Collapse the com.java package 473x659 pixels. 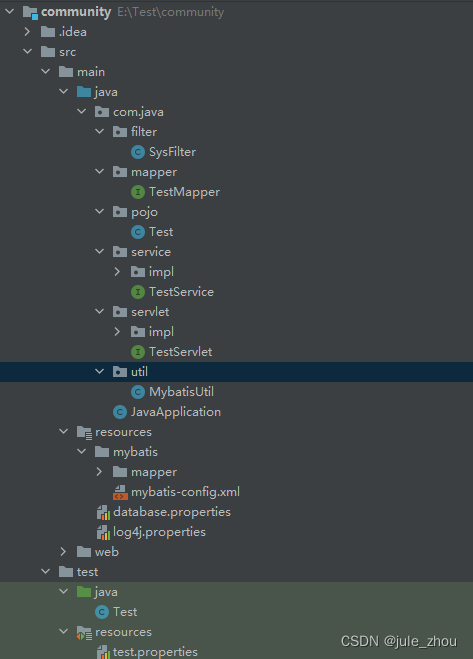[82, 112]
